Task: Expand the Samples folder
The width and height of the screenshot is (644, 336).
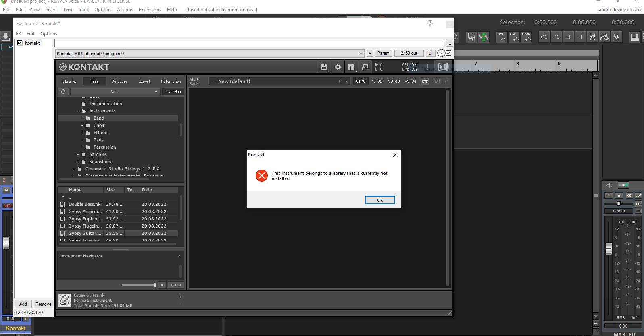Action: coord(78,155)
